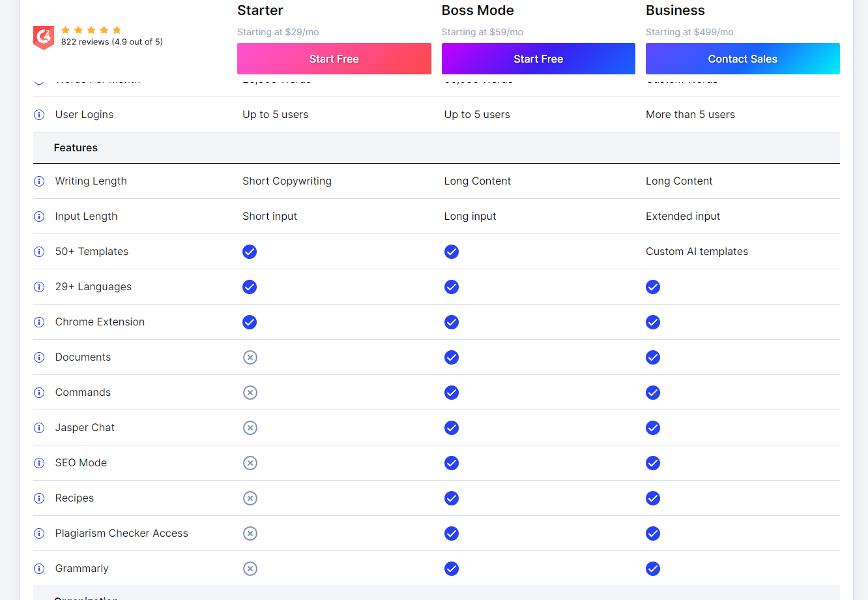Click the info icon beside User Logins

coord(39,115)
